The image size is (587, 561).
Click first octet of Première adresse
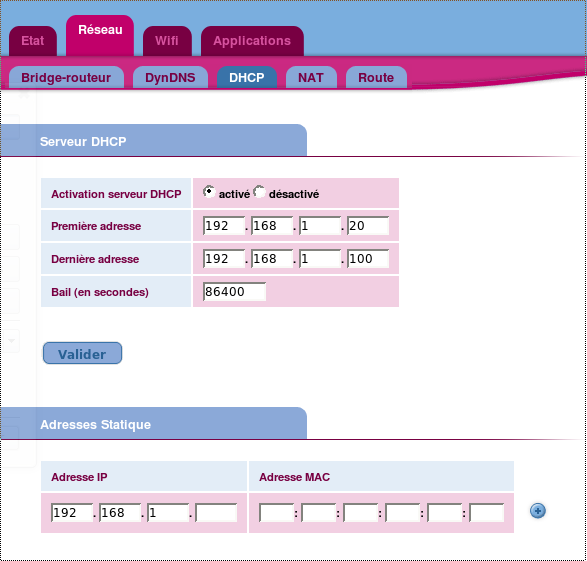(224, 226)
